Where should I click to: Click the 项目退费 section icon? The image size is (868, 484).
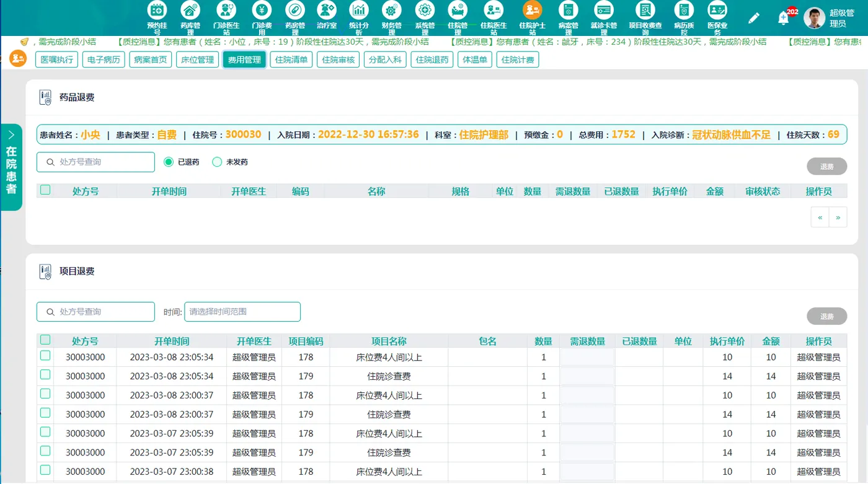coord(45,271)
